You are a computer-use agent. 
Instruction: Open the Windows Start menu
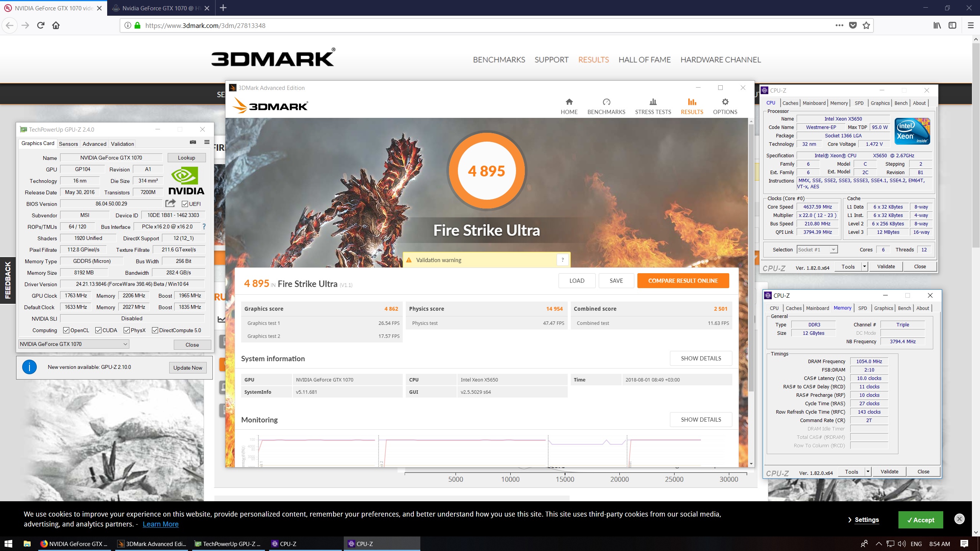point(8,544)
